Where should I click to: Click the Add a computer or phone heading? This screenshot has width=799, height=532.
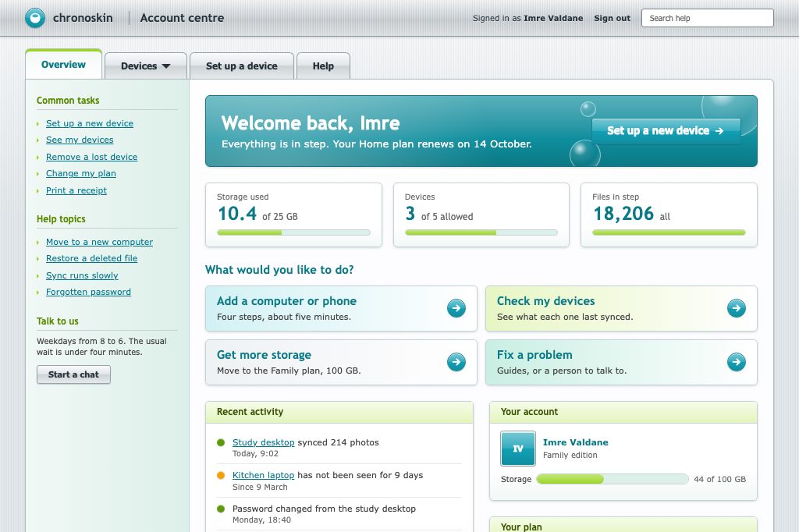286,301
